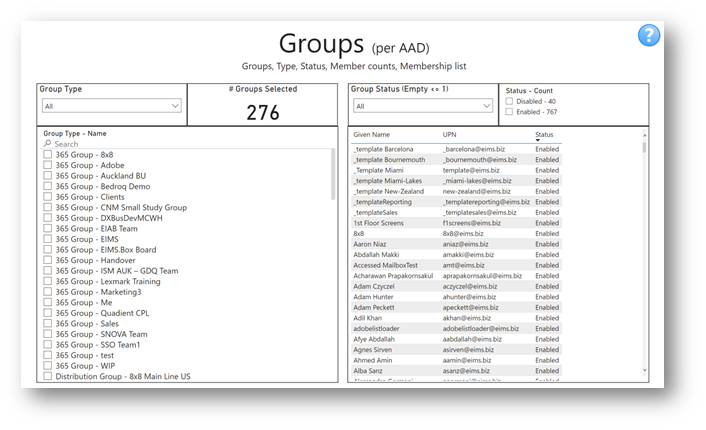The image size is (706, 430).
Task: Select 365 Group - Marketing3 checkbox
Action: 47,292
